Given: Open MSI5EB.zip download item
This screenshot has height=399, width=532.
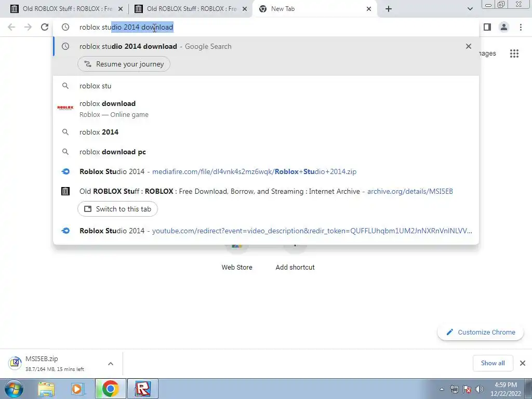Looking at the screenshot, I should [54, 363].
